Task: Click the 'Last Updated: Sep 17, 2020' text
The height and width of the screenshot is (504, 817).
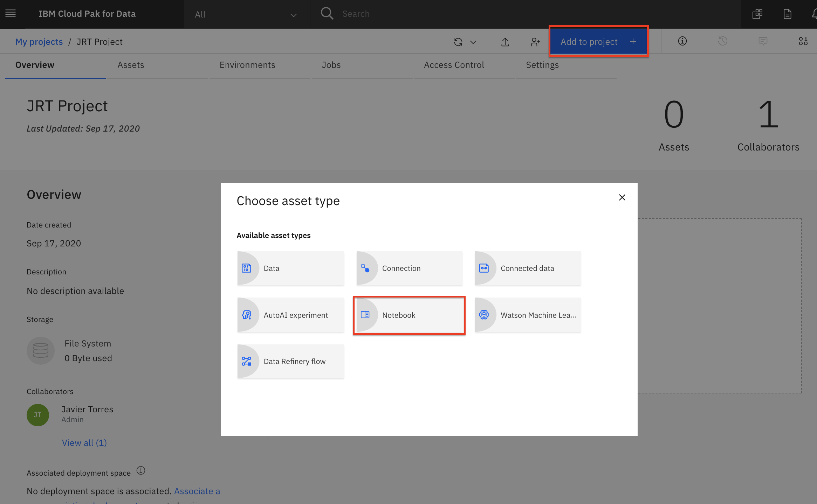Action: [x=83, y=129]
